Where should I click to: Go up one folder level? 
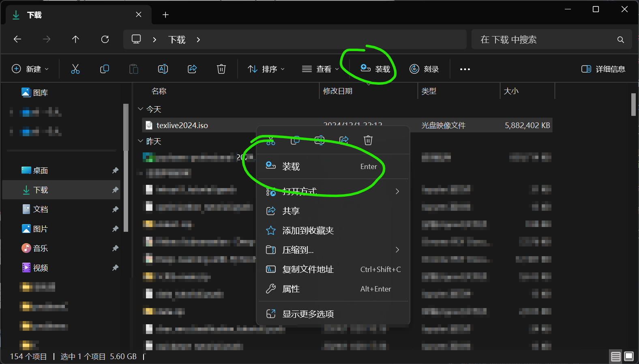click(75, 39)
